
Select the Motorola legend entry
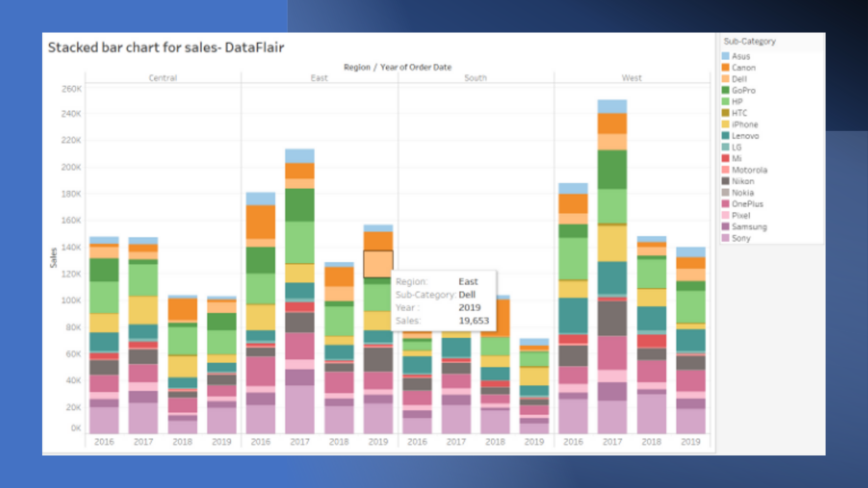click(x=749, y=170)
